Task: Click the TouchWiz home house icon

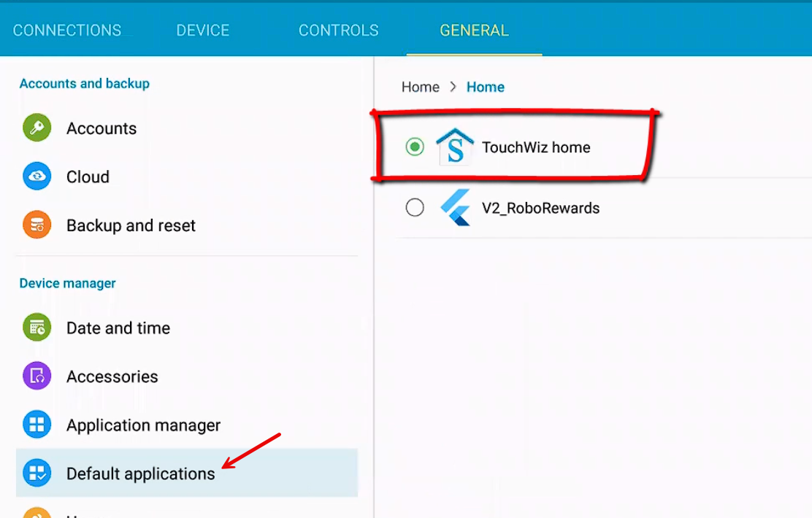Action: click(x=455, y=147)
